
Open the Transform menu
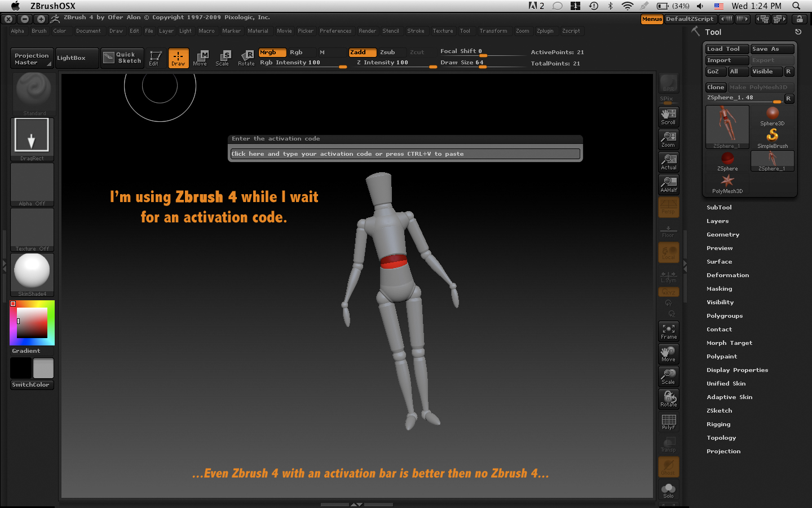pyautogui.click(x=493, y=31)
